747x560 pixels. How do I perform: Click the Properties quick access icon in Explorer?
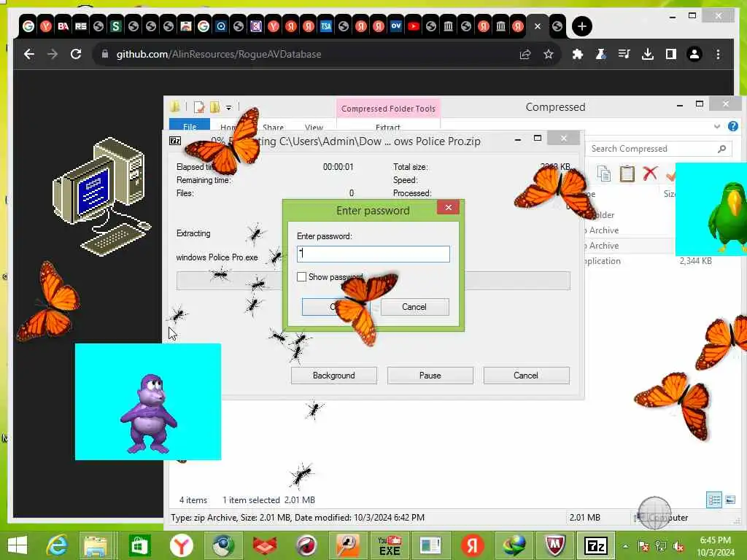(x=199, y=107)
